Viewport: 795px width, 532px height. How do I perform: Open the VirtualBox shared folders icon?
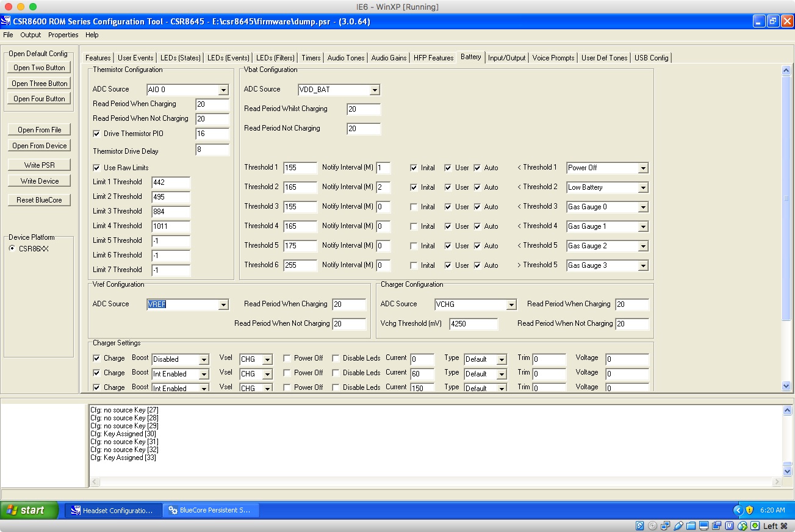[x=691, y=525]
